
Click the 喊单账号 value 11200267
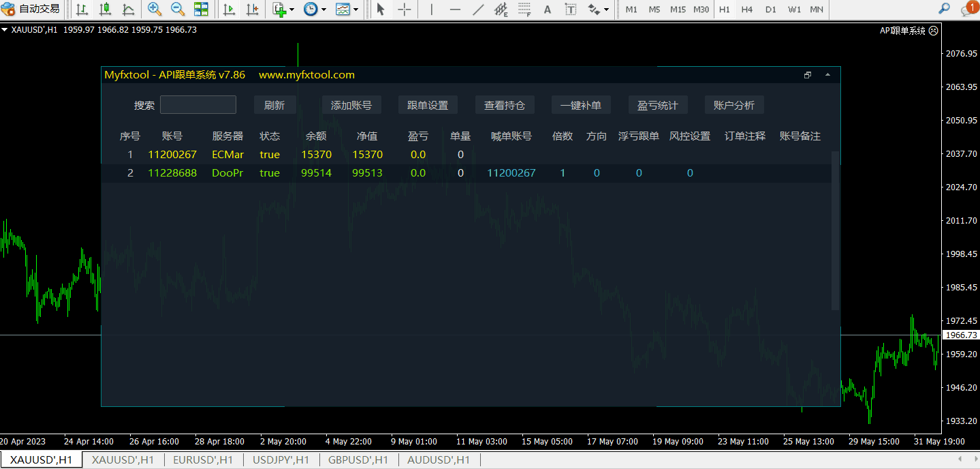tap(511, 173)
